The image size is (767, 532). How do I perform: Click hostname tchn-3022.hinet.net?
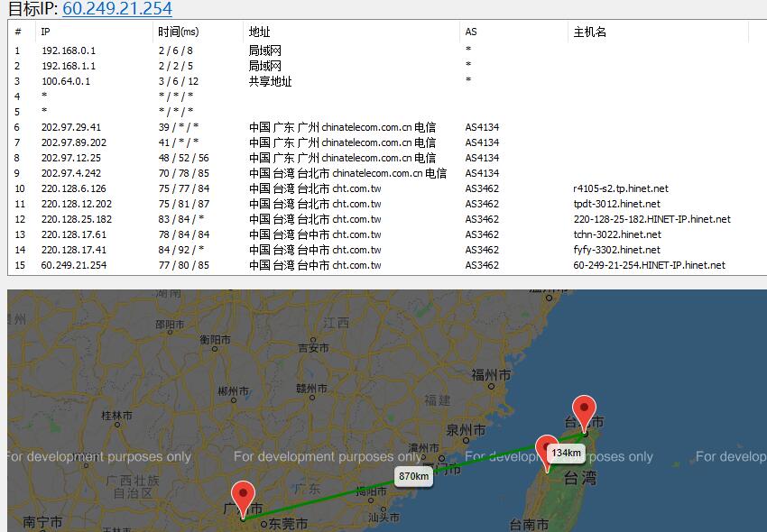pyautogui.click(x=617, y=234)
